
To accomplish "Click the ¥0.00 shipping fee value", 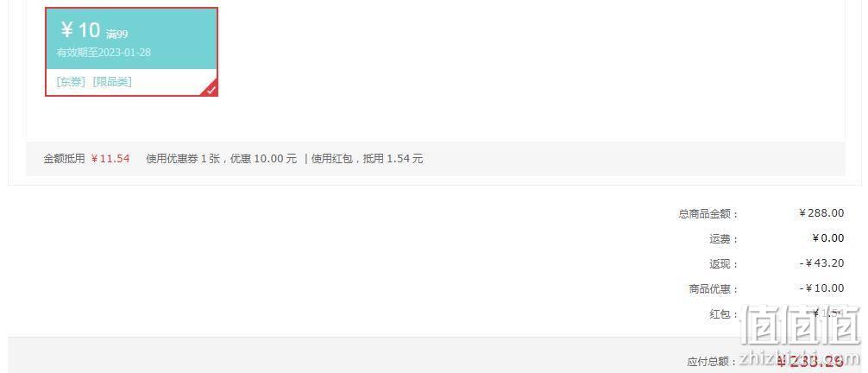I will pos(828,238).
